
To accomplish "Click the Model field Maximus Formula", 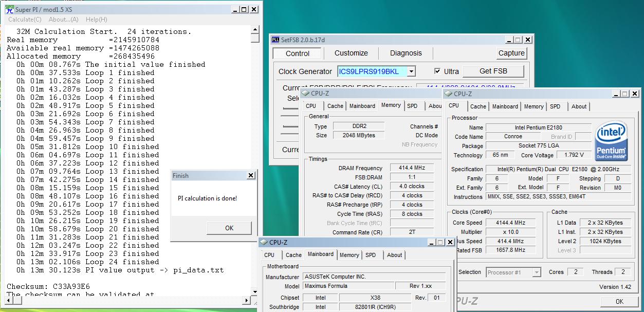I will coord(348,286).
